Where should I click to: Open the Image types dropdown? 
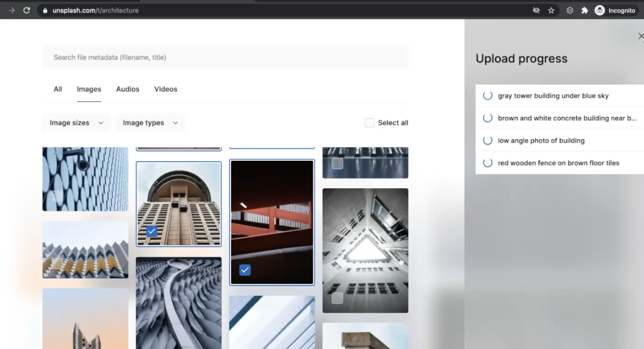(150, 123)
